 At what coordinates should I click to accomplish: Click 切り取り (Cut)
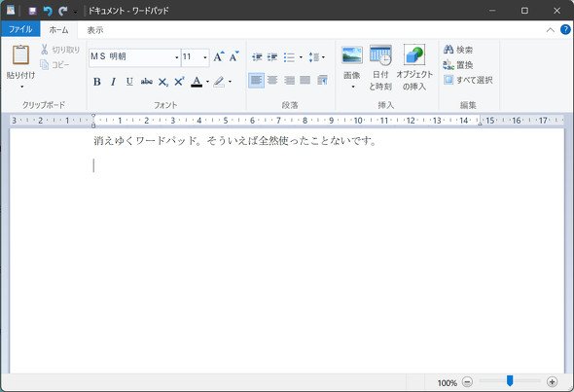click(60, 50)
